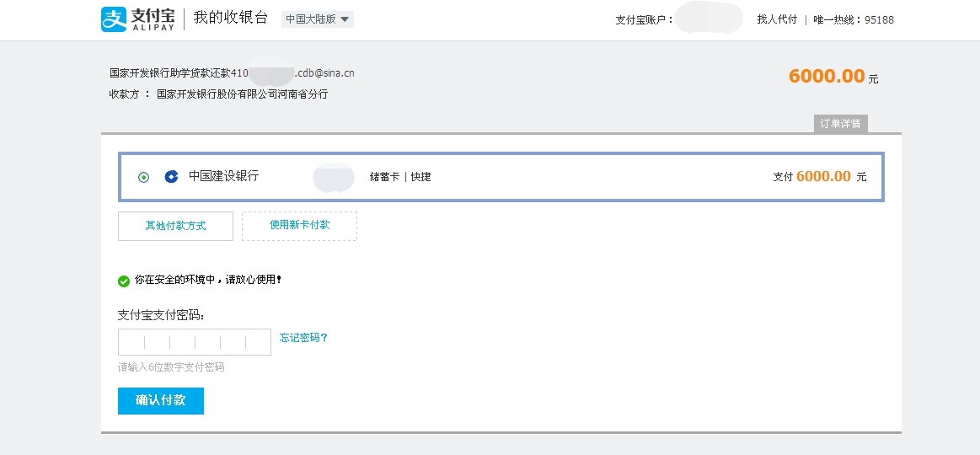Image resolution: width=980 pixels, height=455 pixels.
Task: Click 其他付款方式 to choose another method
Action: (x=175, y=226)
